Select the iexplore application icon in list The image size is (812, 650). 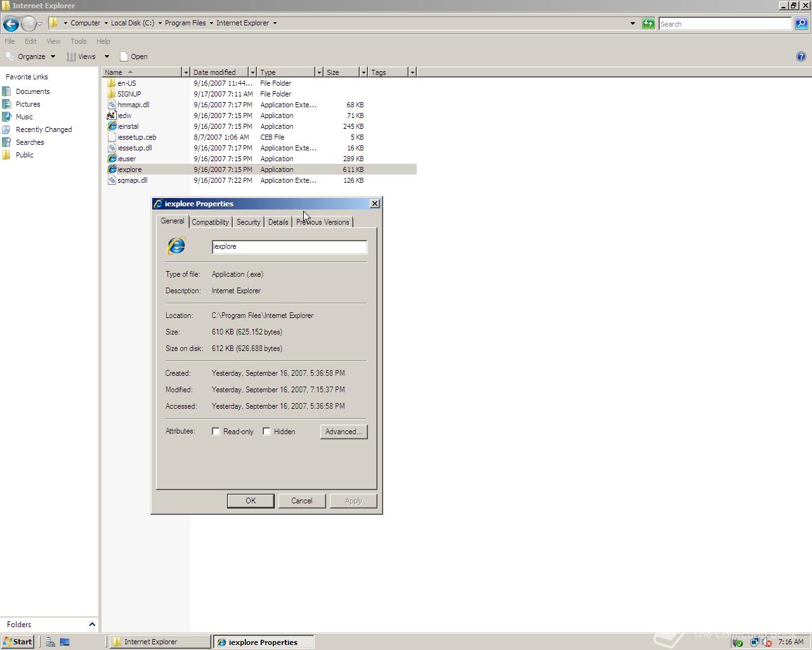(x=112, y=169)
